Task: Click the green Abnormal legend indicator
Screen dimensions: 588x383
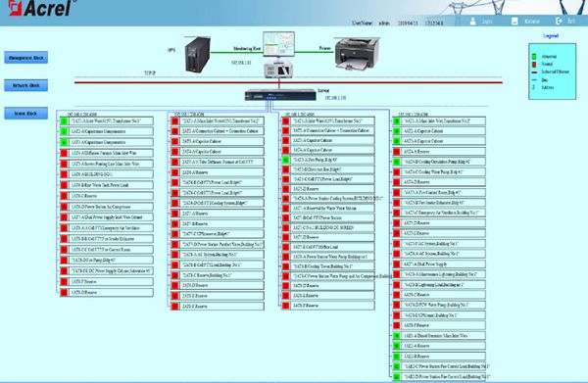Action: click(534, 57)
